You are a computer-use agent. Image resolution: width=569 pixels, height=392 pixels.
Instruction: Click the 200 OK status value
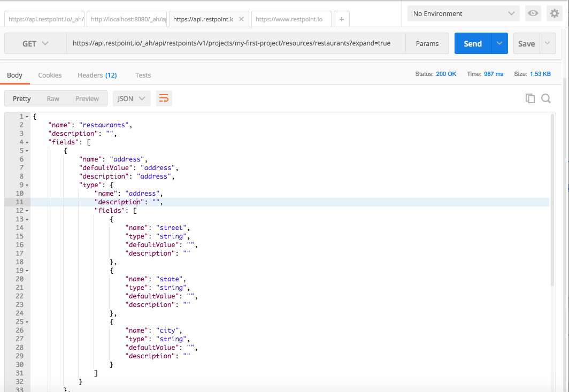point(446,74)
